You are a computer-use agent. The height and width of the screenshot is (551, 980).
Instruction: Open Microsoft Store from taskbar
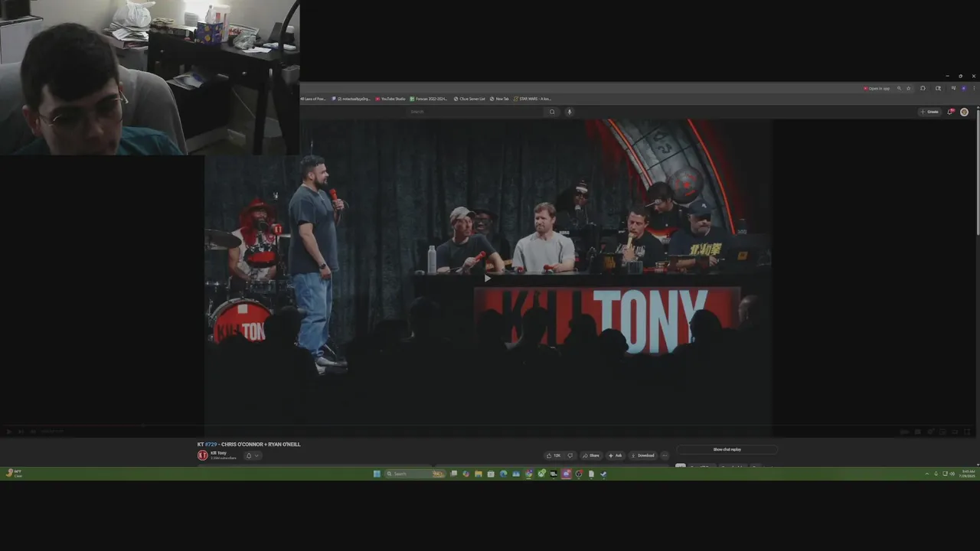pyautogui.click(x=491, y=474)
